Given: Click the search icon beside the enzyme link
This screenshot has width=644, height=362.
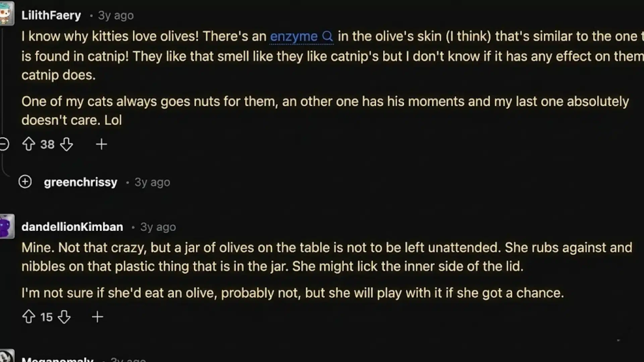Looking at the screenshot, I should coord(327,36).
